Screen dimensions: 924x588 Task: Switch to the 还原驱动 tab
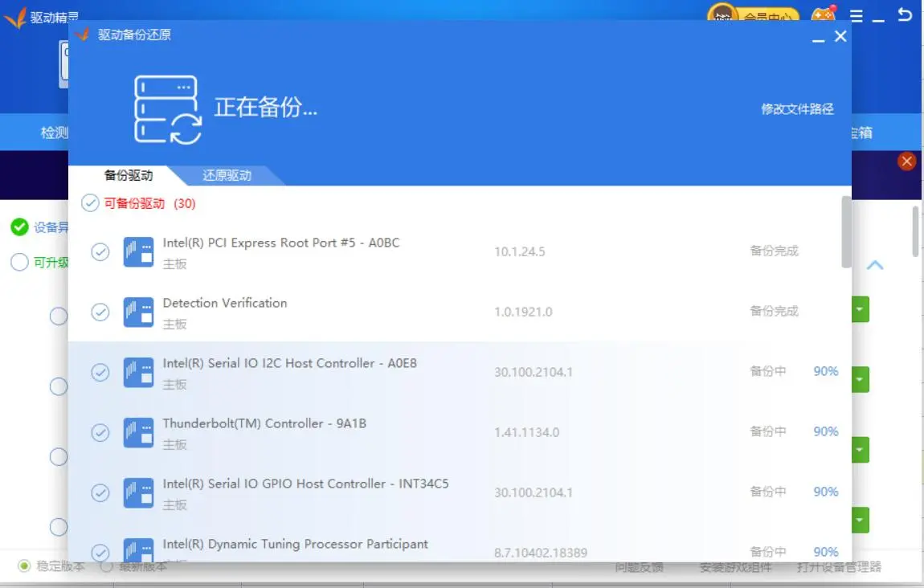pyautogui.click(x=227, y=175)
